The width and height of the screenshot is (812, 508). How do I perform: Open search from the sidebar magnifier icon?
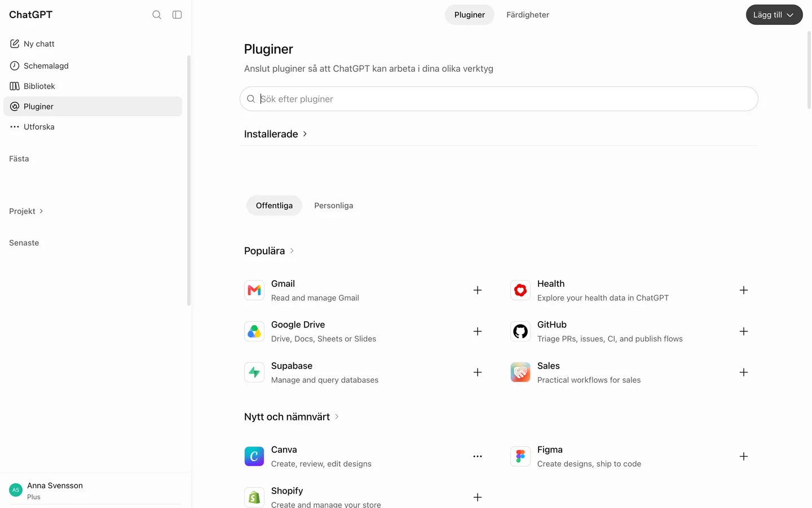(x=157, y=15)
